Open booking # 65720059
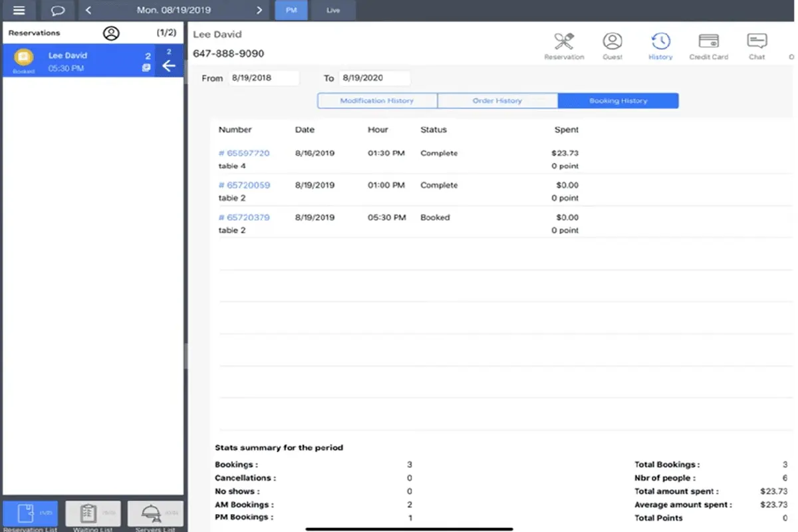The height and width of the screenshot is (532, 798). [x=244, y=185]
